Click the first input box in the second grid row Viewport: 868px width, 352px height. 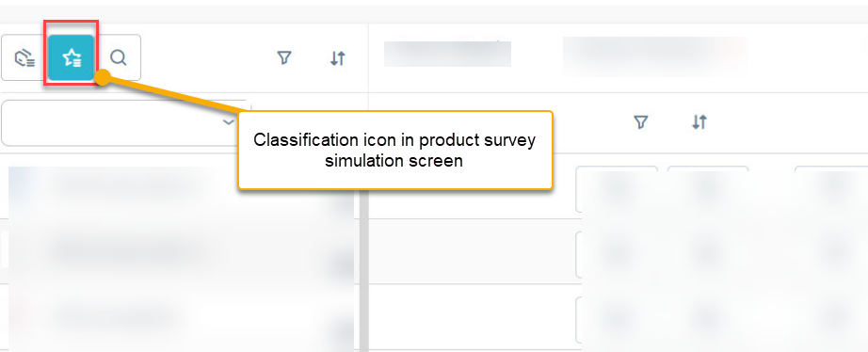click(x=617, y=255)
